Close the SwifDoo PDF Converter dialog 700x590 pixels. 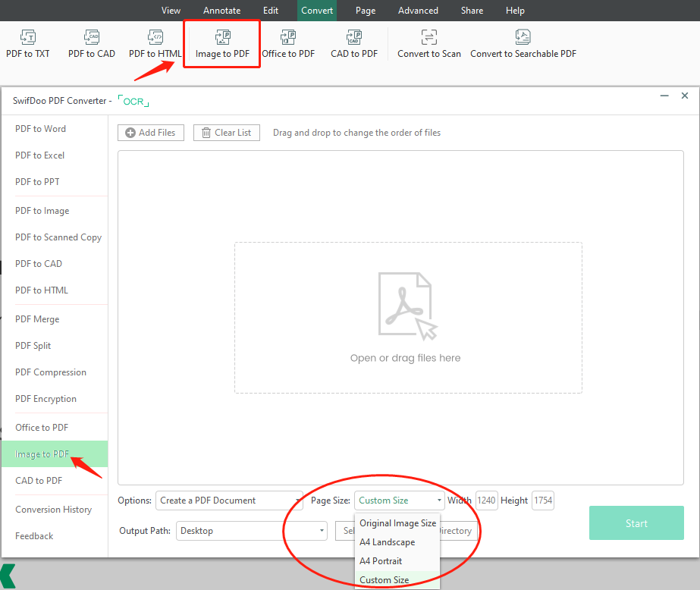[685, 96]
